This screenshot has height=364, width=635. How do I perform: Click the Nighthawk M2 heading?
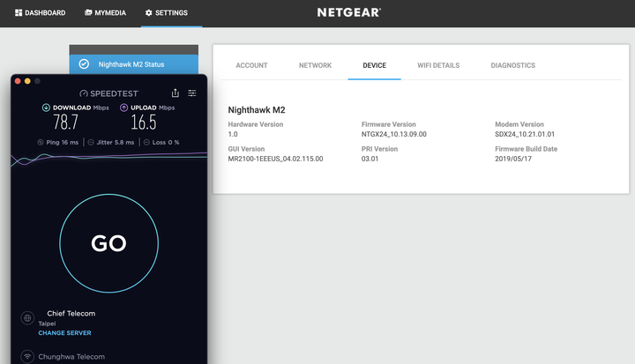[257, 109]
